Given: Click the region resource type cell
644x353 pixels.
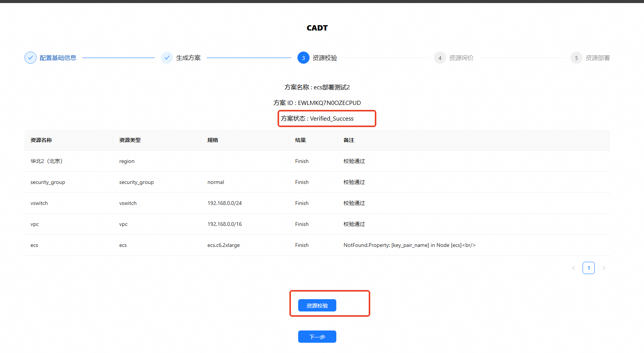Looking at the screenshot, I should coord(127,161).
